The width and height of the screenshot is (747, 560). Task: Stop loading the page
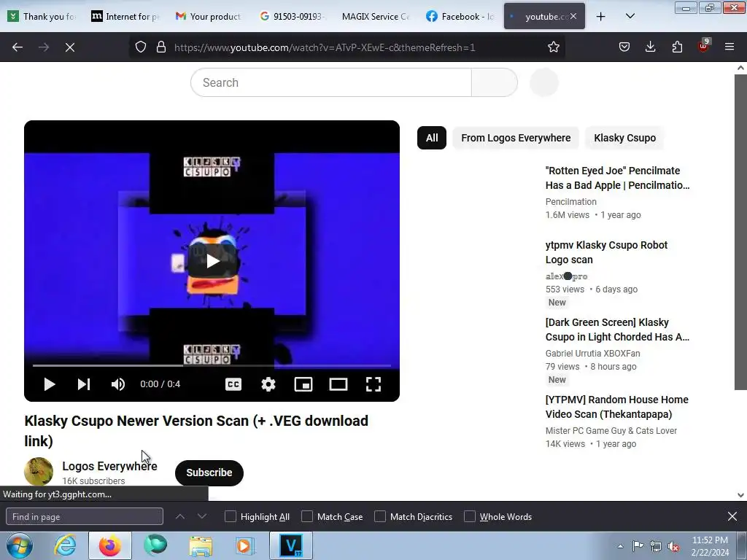pyautogui.click(x=70, y=47)
